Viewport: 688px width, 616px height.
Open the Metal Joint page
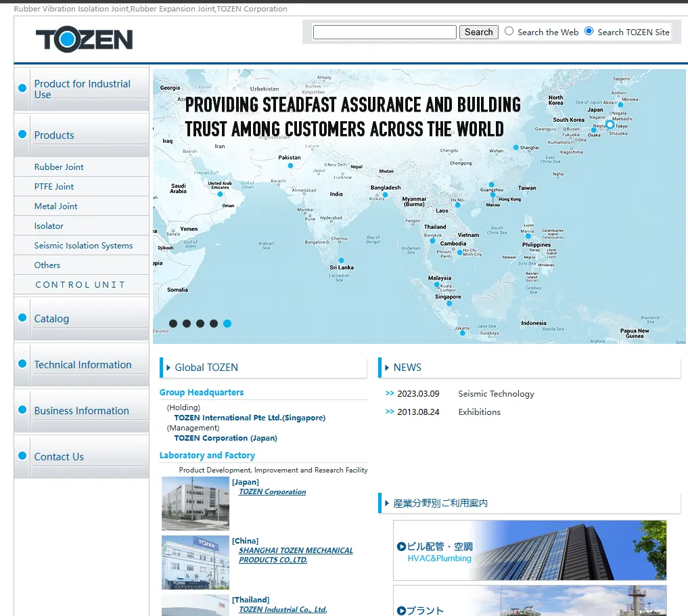point(55,206)
